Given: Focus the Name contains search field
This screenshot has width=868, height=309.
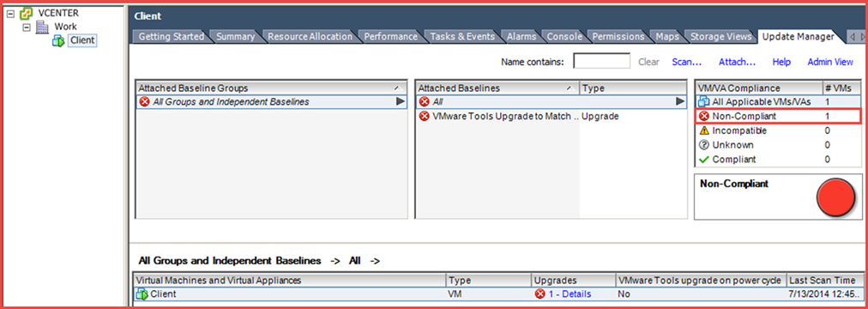Looking at the screenshot, I should (601, 62).
